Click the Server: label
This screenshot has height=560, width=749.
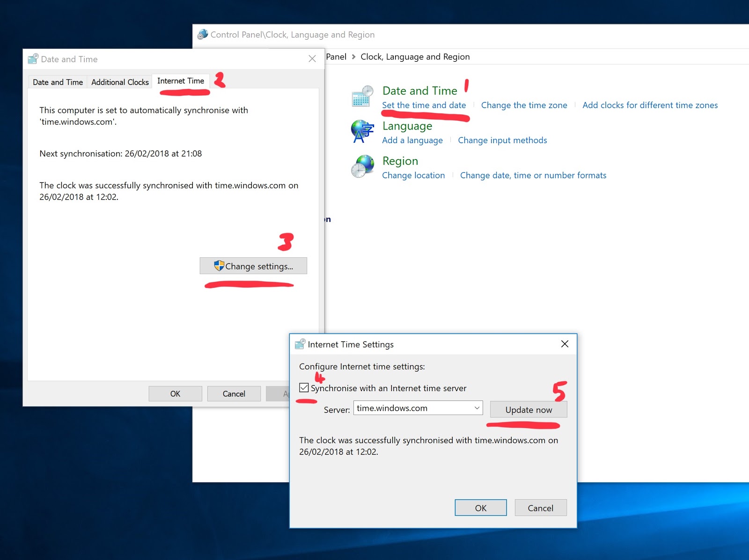click(337, 410)
